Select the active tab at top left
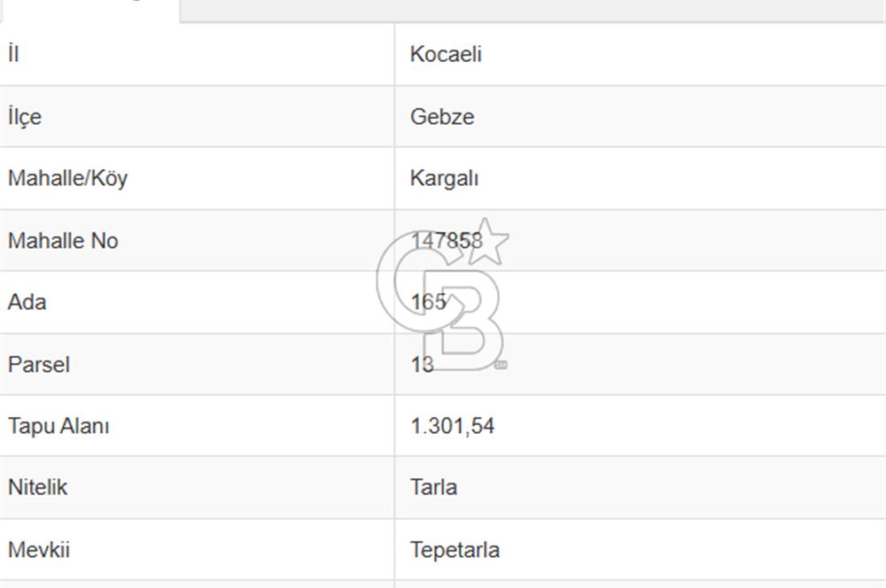The image size is (886, 588). (x=89, y=11)
